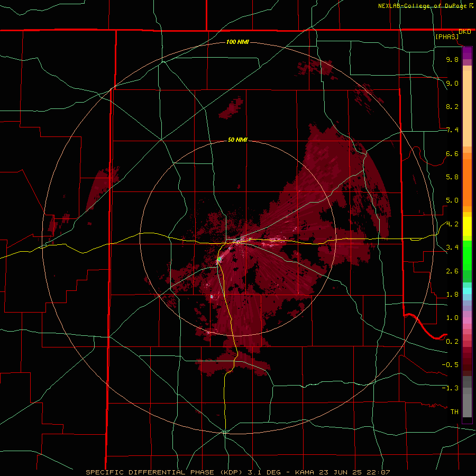Click the 4.2 value on color scale
The width and height of the screenshot is (476, 476).
[x=452, y=224]
